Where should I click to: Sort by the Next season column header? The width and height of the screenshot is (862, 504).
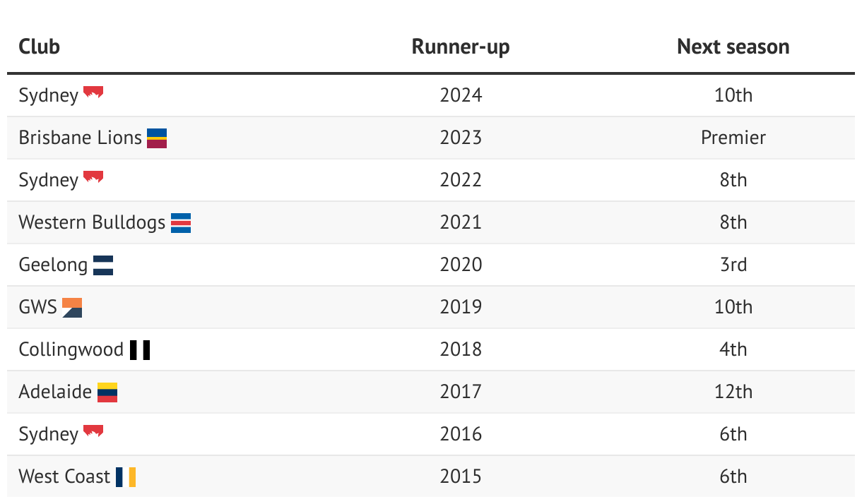click(733, 47)
